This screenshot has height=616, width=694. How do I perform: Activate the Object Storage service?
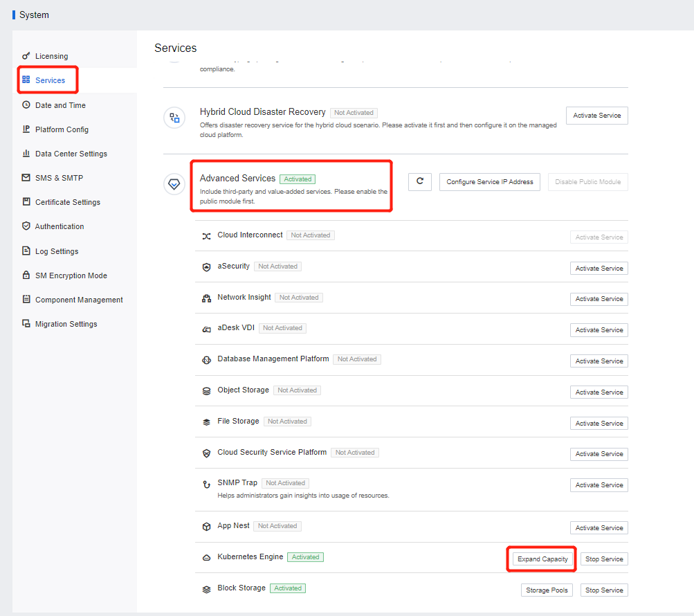(599, 392)
